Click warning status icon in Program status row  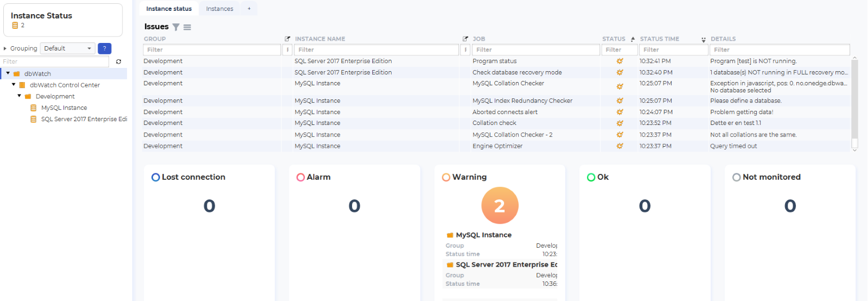620,61
